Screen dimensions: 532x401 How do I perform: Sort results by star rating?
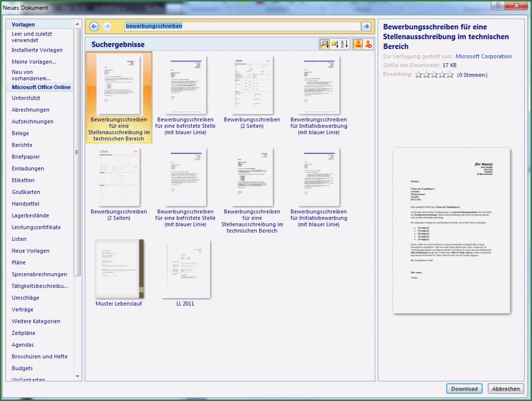click(x=334, y=44)
